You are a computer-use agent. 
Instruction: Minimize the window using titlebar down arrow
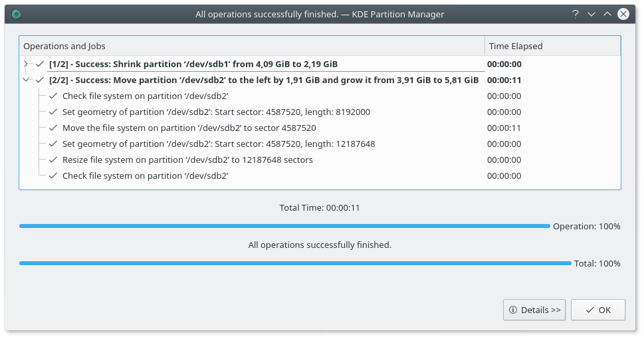point(591,14)
